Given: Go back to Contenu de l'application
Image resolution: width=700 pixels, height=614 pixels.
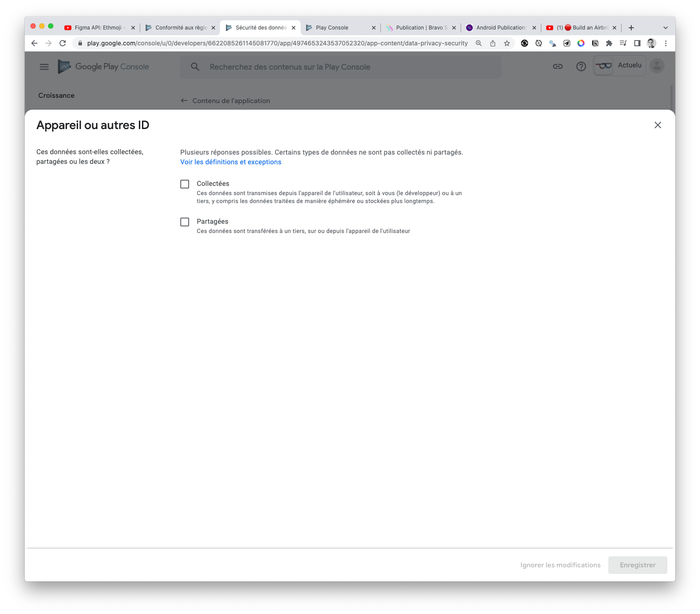Looking at the screenshot, I should pos(225,101).
